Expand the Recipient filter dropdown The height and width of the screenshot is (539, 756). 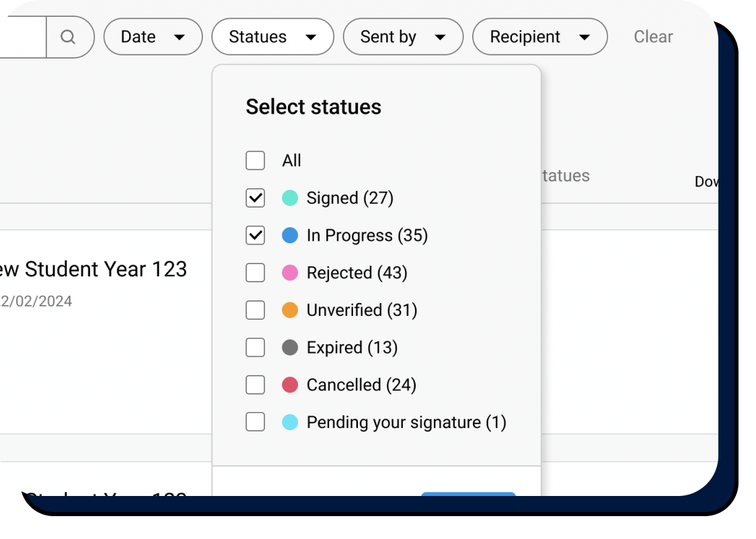pyautogui.click(x=539, y=37)
